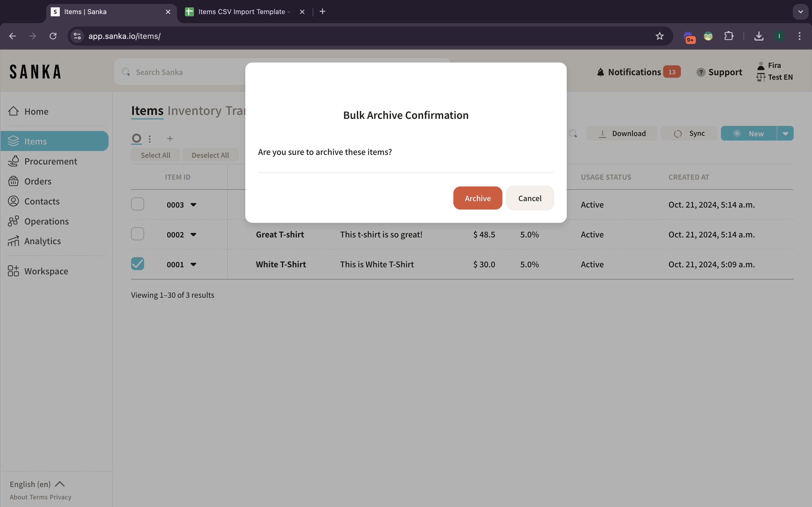The image size is (812, 507).
Task: Click the items search magnifier icon
Action: pos(573,134)
